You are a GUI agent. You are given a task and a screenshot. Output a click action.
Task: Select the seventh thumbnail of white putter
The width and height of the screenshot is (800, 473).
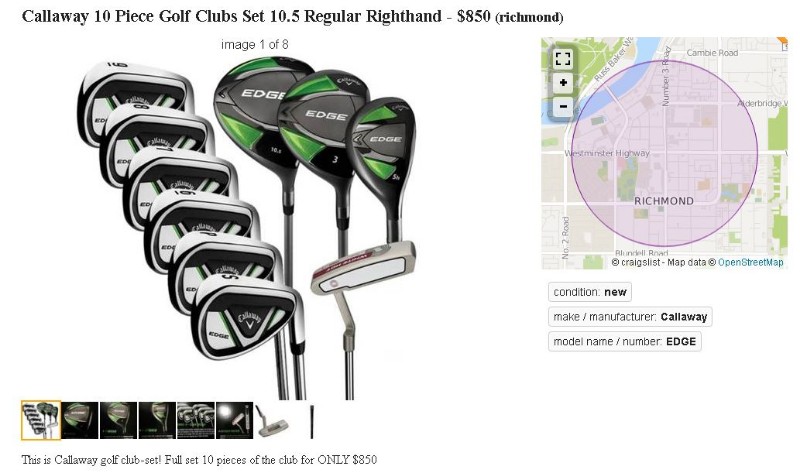point(273,420)
